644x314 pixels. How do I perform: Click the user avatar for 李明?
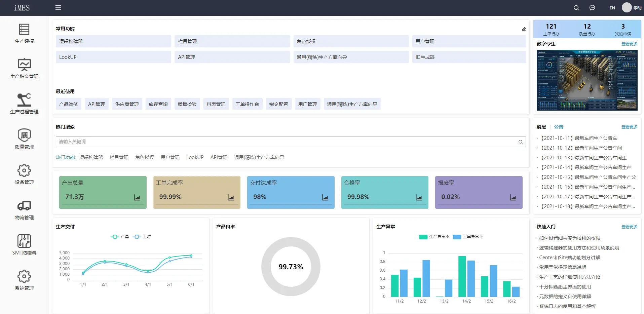627,8
